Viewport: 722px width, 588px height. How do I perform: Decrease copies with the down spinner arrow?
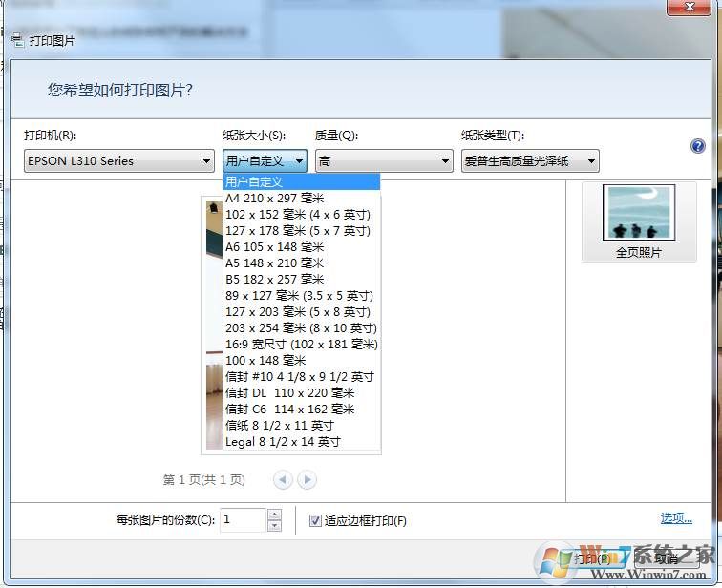pyautogui.click(x=274, y=526)
